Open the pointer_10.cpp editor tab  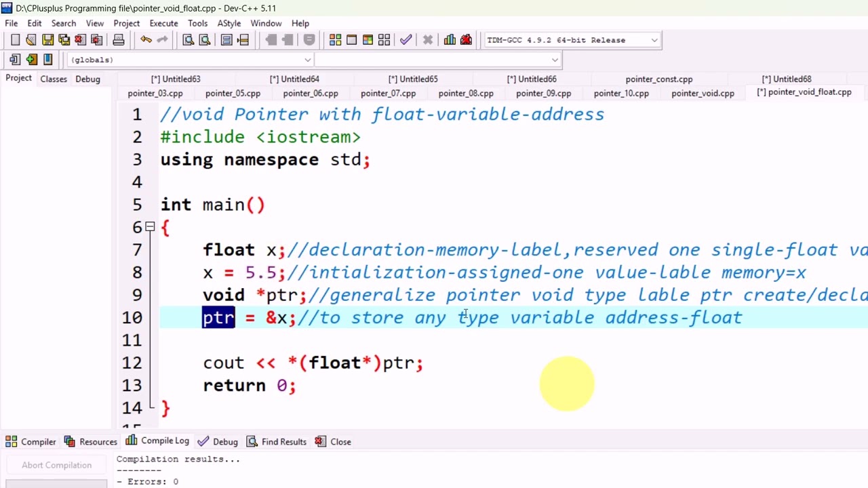621,94
